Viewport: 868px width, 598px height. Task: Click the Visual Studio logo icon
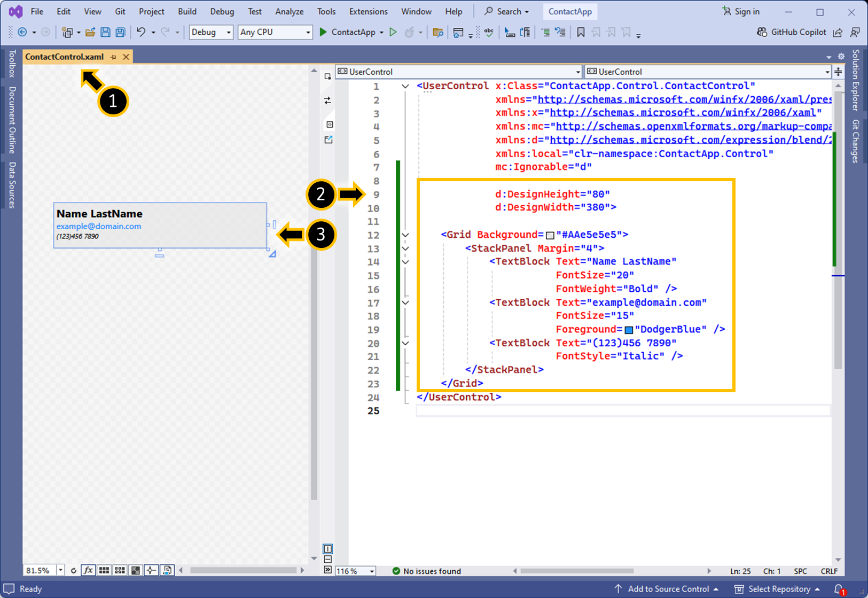coord(15,11)
